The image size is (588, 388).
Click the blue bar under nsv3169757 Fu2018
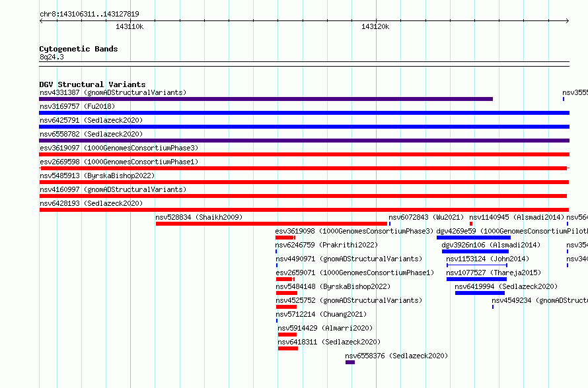[304, 113]
